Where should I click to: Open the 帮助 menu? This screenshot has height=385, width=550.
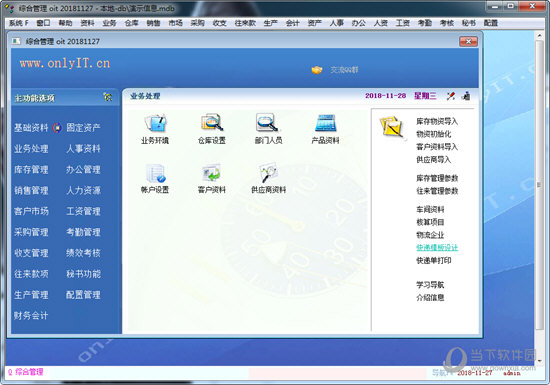click(65, 23)
